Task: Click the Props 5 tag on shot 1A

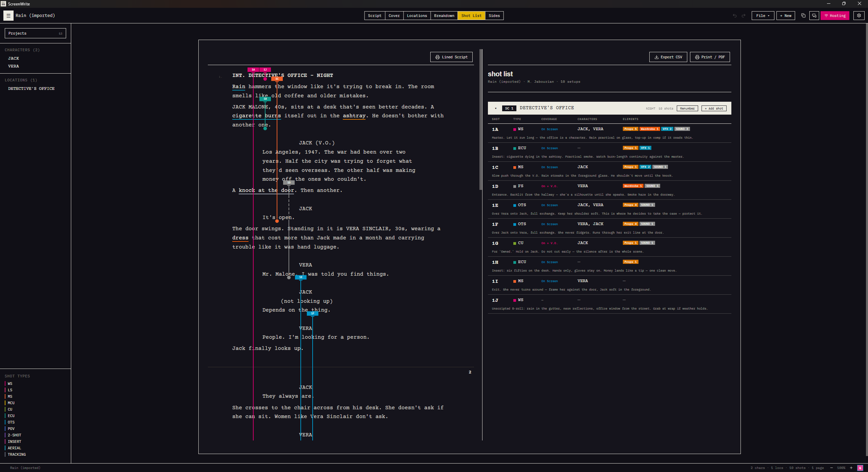Action: [x=631, y=129]
